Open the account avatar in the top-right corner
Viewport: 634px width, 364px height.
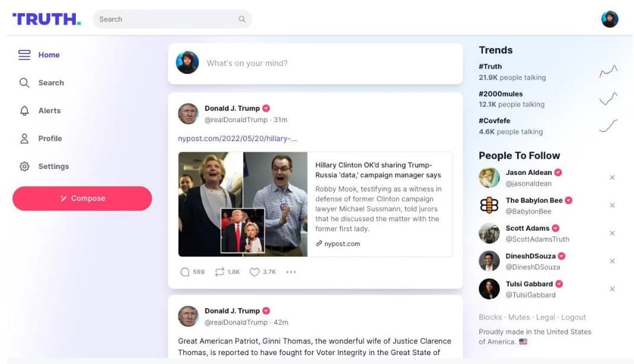pos(609,19)
